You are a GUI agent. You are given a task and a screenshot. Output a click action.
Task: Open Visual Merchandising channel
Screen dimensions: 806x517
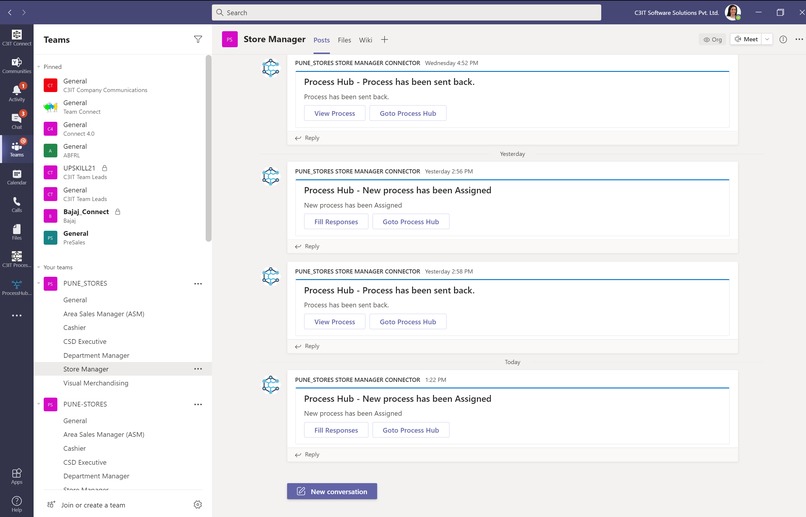point(96,383)
